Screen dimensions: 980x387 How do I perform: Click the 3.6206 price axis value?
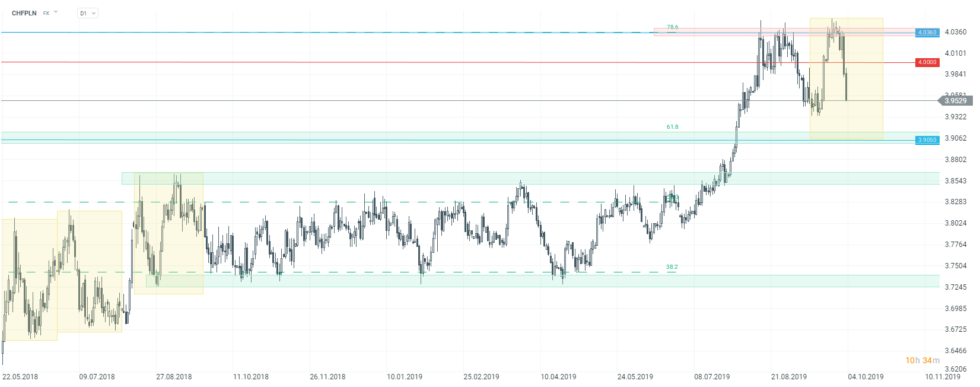956,369
